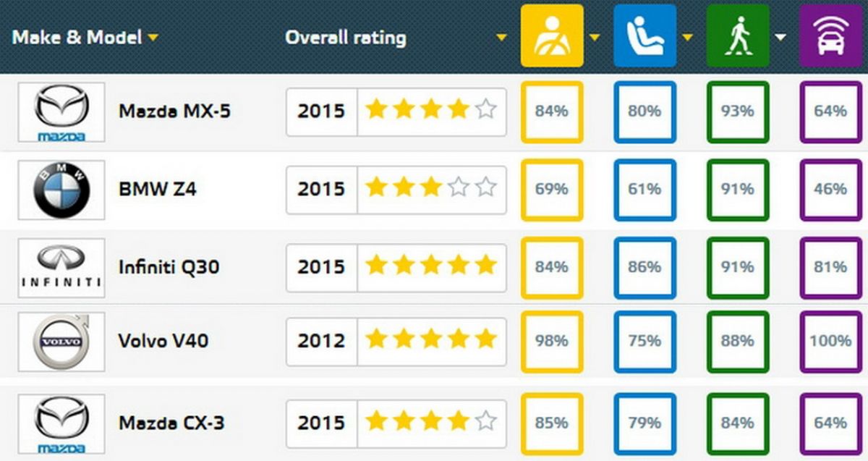Click Volvo V40 100% Safety Assist score
The image size is (868, 461).
[830, 340]
